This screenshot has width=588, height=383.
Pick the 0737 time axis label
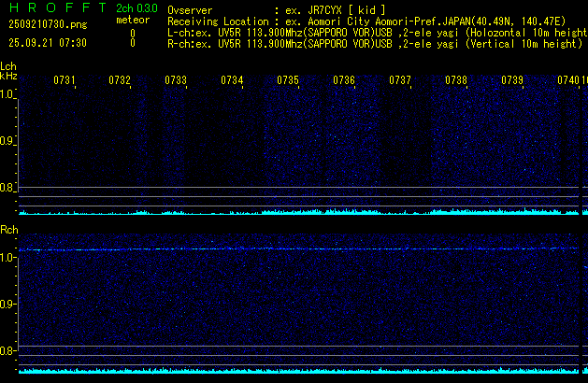400,81
